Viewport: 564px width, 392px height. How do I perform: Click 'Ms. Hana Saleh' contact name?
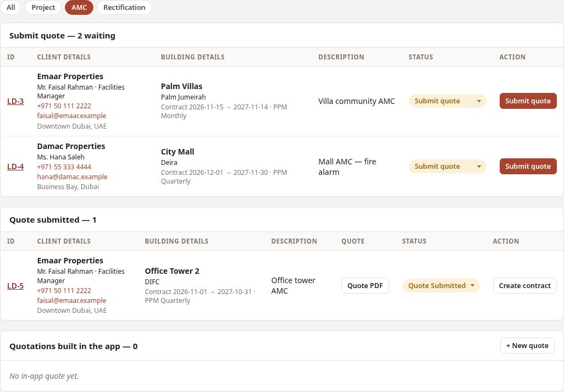[x=61, y=157]
